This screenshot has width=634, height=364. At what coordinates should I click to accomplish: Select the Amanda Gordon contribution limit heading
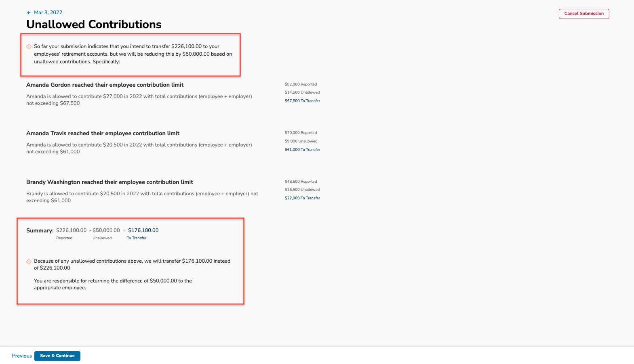pos(105,85)
